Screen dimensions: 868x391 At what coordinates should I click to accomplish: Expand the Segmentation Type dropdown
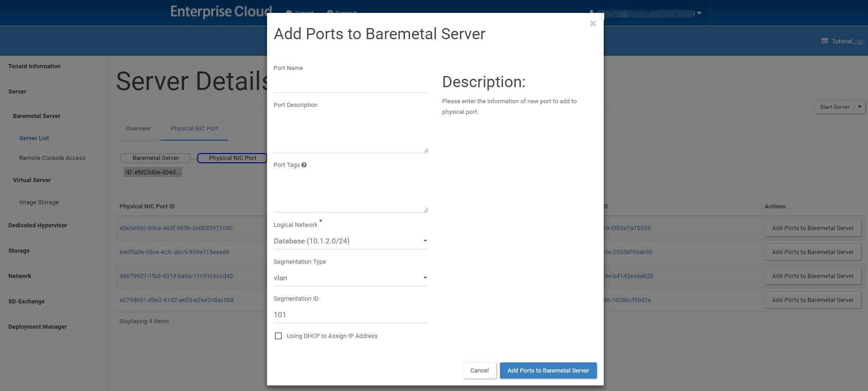tap(351, 278)
